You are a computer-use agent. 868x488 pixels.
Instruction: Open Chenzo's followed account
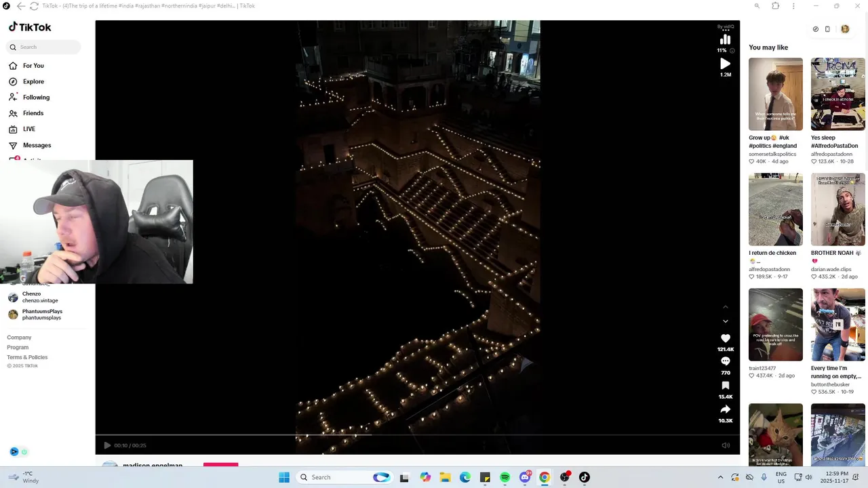pyautogui.click(x=33, y=297)
